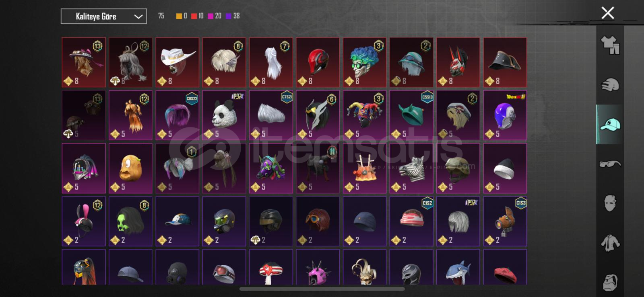Image resolution: width=644 pixels, height=297 pixels.
Task: Select the panda head item
Action: pyautogui.click(x=224, y=115)
